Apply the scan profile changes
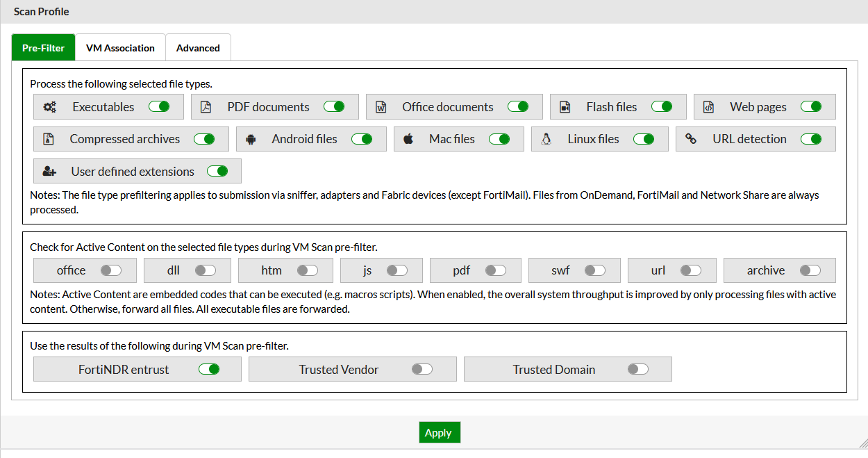 [x=439, y=432]
